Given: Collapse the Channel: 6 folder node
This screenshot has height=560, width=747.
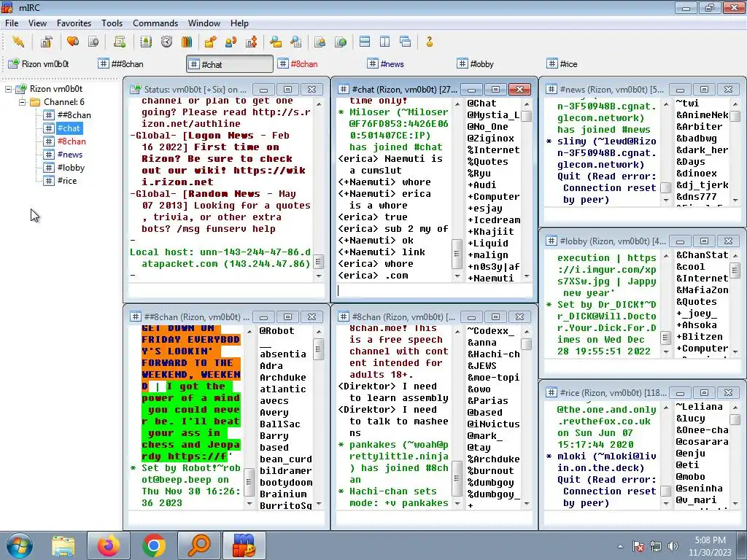Looking at the screenshot, I should pyautogui.click(x=22, y=102).
